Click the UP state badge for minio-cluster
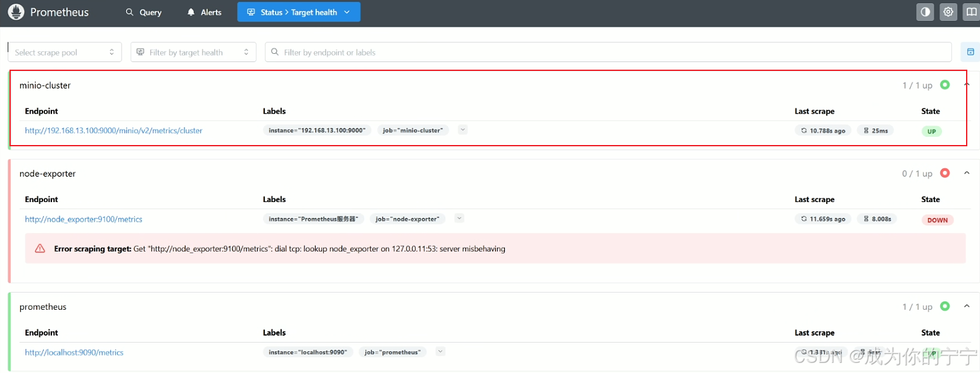The width and height of the screenshot is (980, 373). (x=932, y=132)
